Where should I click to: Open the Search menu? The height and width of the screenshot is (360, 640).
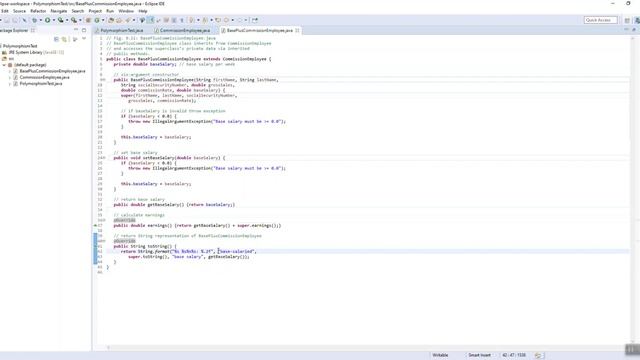pyautogui.click(x=78, y=11)
